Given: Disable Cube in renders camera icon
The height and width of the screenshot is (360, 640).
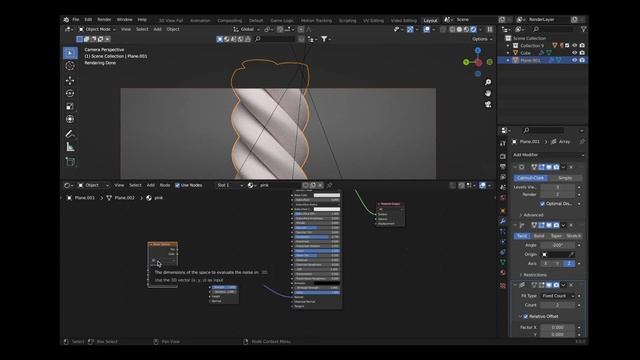Looking at the screenshot, I should point(582,53).
